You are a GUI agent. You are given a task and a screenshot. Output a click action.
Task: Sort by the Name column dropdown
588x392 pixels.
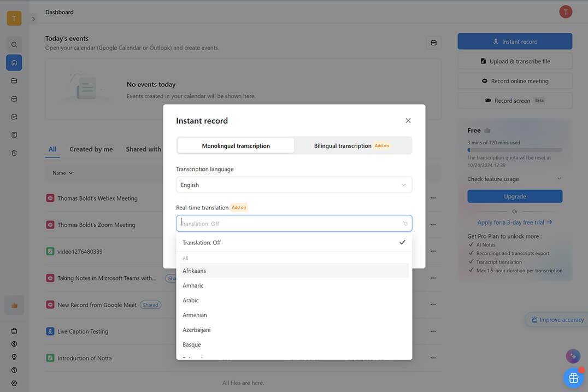(63, 173)
